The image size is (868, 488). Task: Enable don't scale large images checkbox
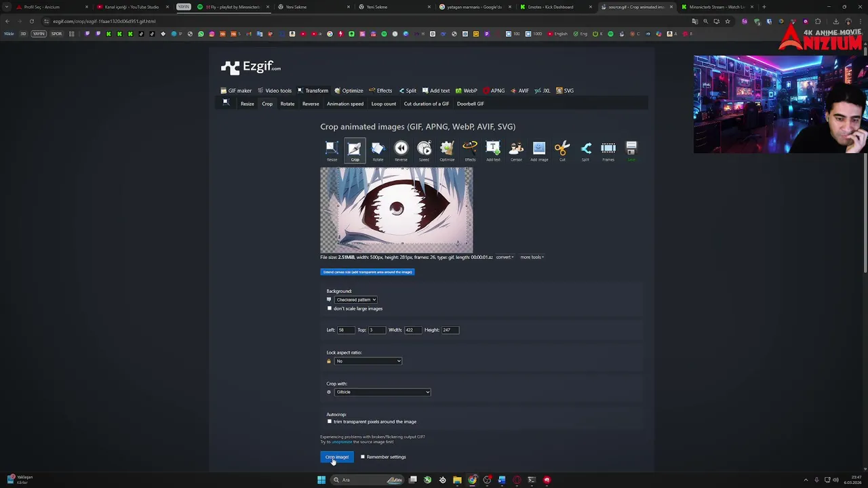[330, 308]
